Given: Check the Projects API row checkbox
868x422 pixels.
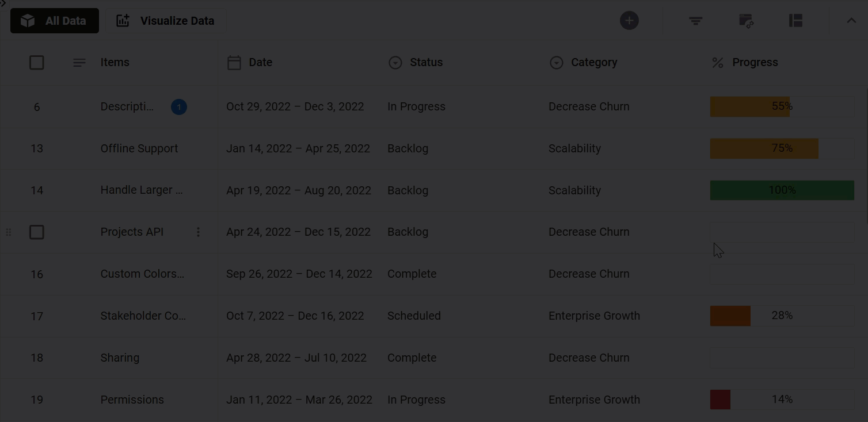Looking at the screenshot, I should pos(37,232).
